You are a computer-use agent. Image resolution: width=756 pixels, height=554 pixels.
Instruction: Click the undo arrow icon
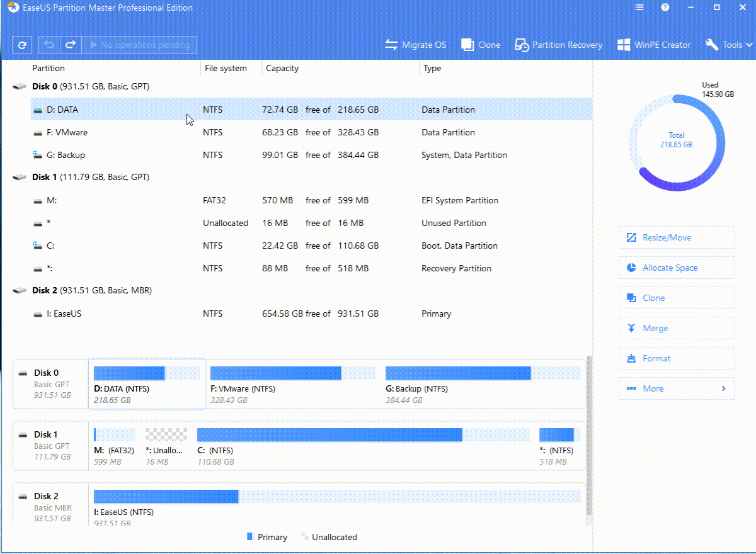pyautogui.click(x=49, y=45)
